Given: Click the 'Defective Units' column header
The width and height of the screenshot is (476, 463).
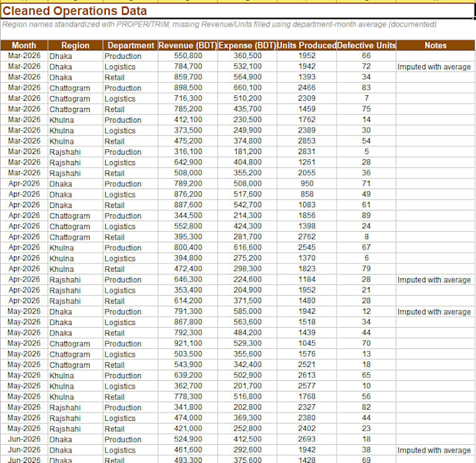Looking at the screenshot, I should [366, 46].
